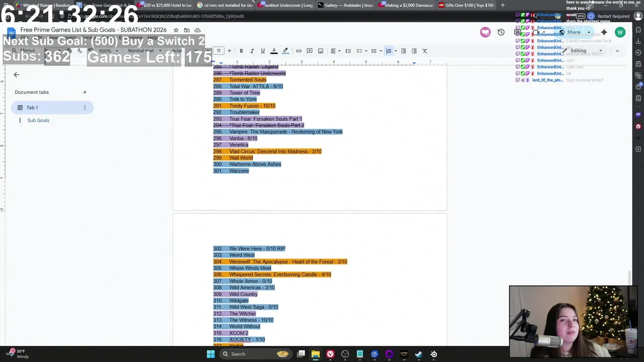Open the Editing mode dropdown
This screenshot has width=644, height=362.
coord(583,51)
